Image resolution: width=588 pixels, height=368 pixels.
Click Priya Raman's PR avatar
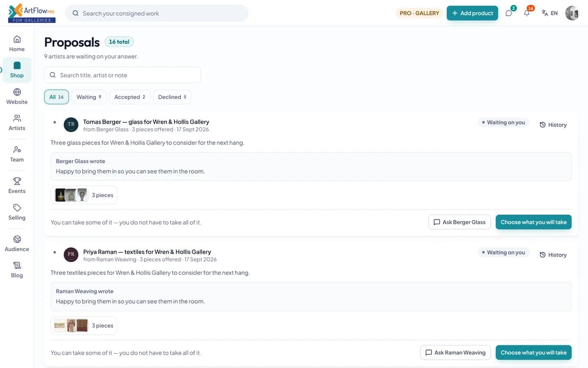pyautogui.click(x=71, y=255)
